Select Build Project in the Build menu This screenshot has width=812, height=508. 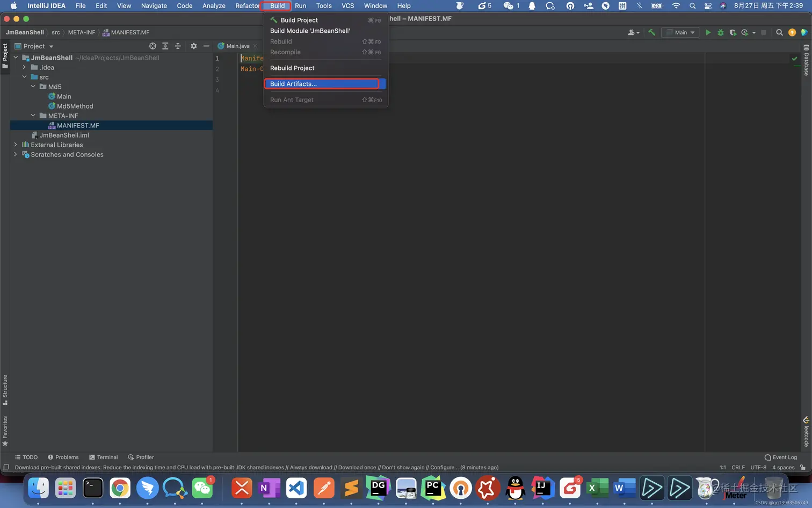pos(325,20)
